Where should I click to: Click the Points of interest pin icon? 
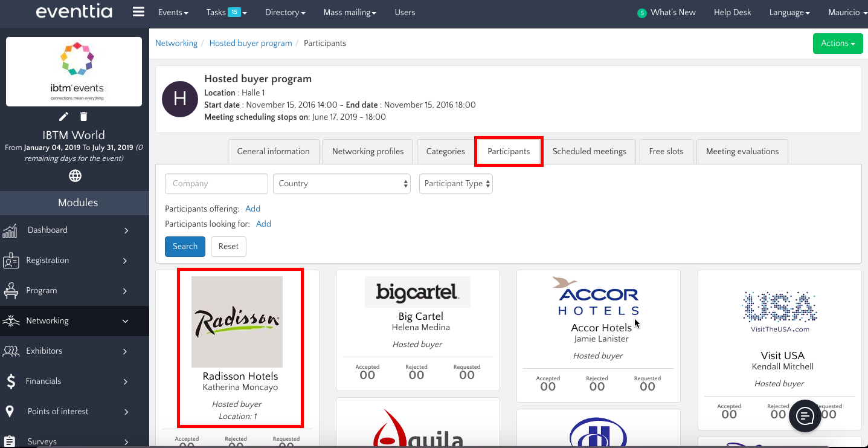10,412
